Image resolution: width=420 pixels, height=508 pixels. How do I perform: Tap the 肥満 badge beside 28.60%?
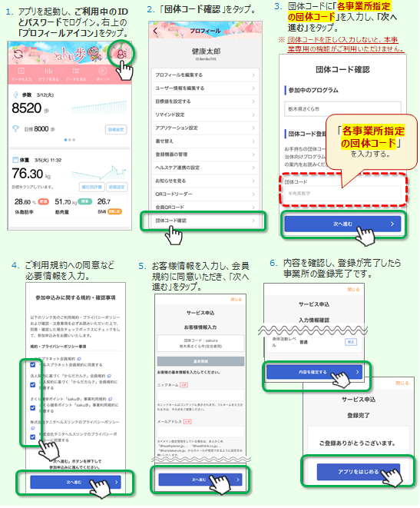(43, 201)
